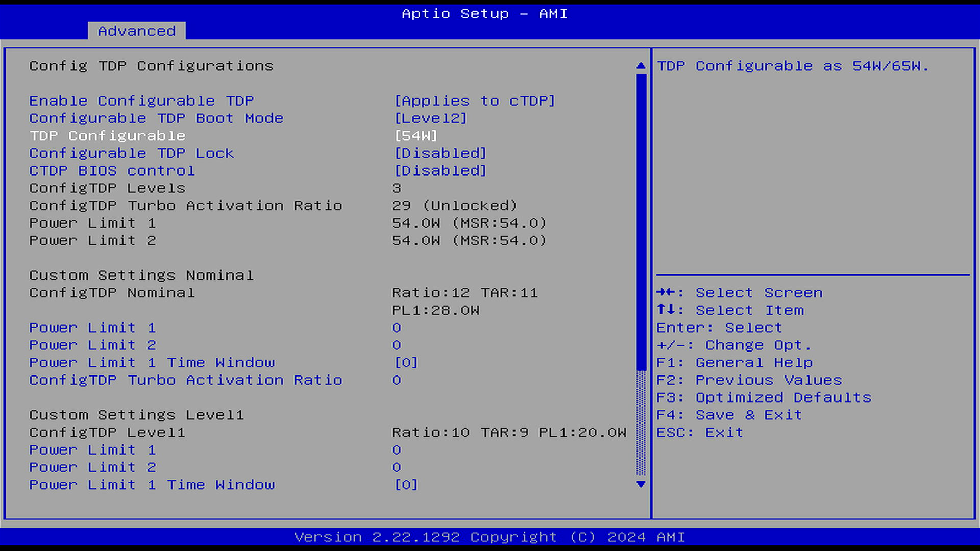
Task: Edit Nominal Power Limit 1 Time Window value
Action: coord(406,363)
